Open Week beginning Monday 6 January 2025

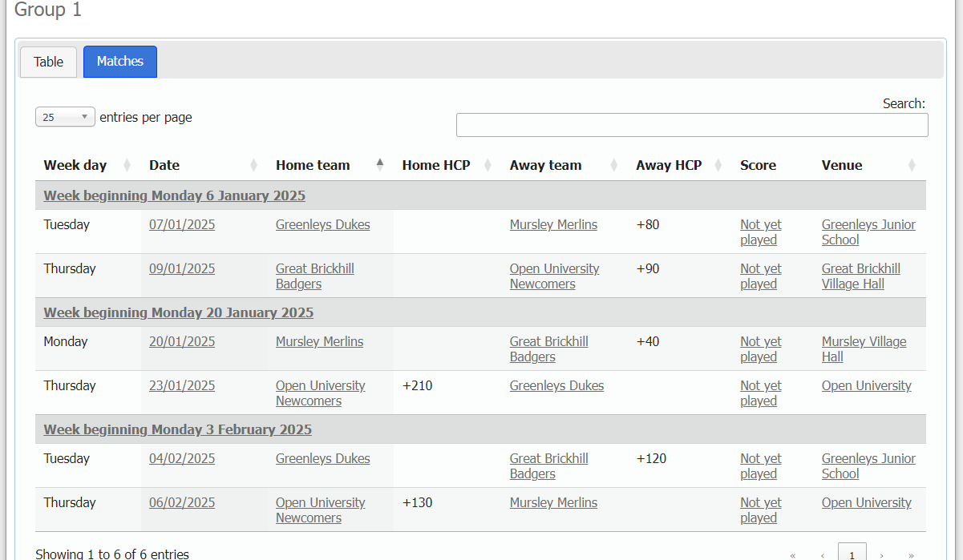[174, 195]
